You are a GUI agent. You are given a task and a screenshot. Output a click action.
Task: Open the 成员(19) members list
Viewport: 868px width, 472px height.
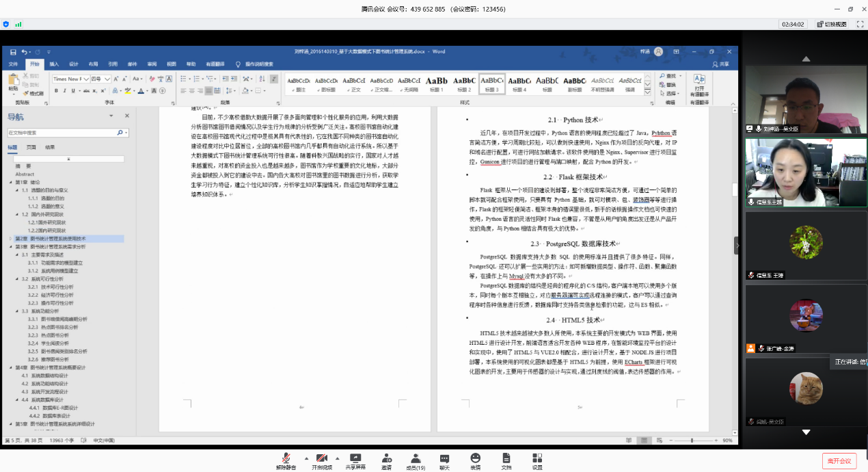pos(416,458)
